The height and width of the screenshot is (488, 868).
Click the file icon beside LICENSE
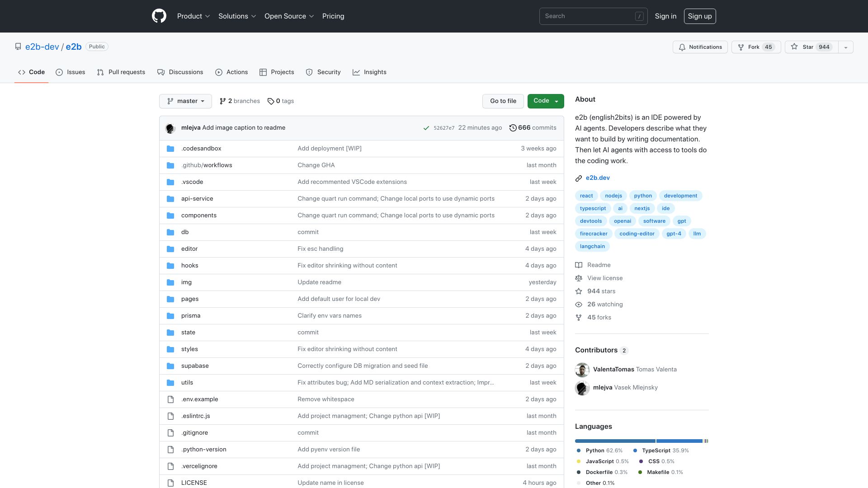(x=170, y=483)
